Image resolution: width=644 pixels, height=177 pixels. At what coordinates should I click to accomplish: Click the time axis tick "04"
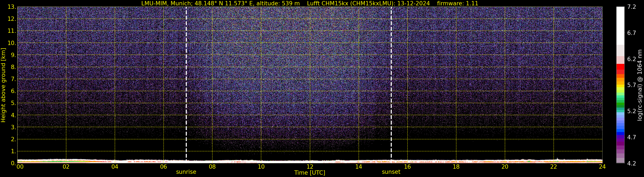pyautogui.click(x=115, y=167)
